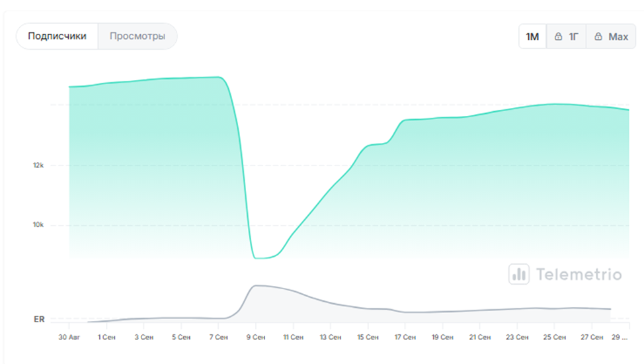Open the Просмотры tab
644x364 pixels.
138,36
